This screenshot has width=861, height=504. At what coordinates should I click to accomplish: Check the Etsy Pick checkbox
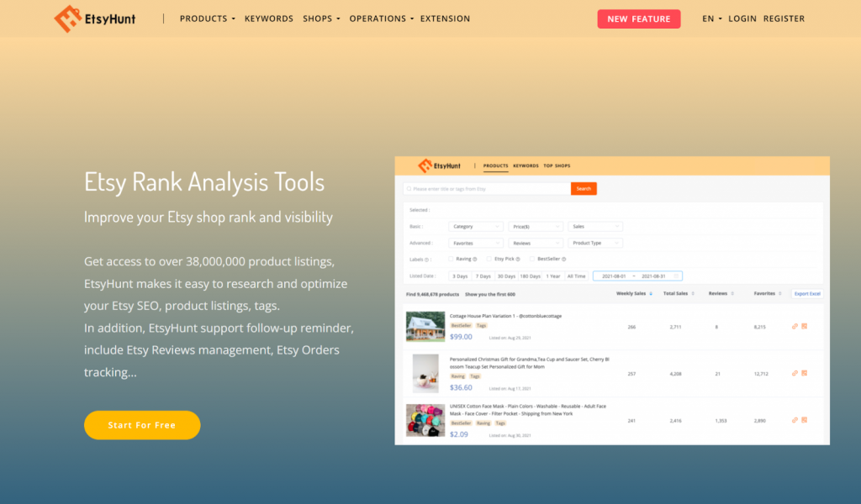click(x=489, y=260)
